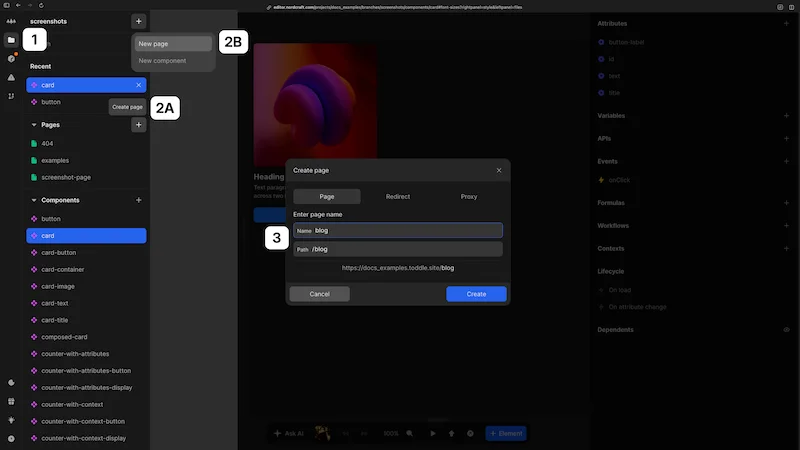The width and height of the screenshot is (800, 450).
Task: Click the 100% zoom level in bottom toolbar
Action: pos(391,434)
